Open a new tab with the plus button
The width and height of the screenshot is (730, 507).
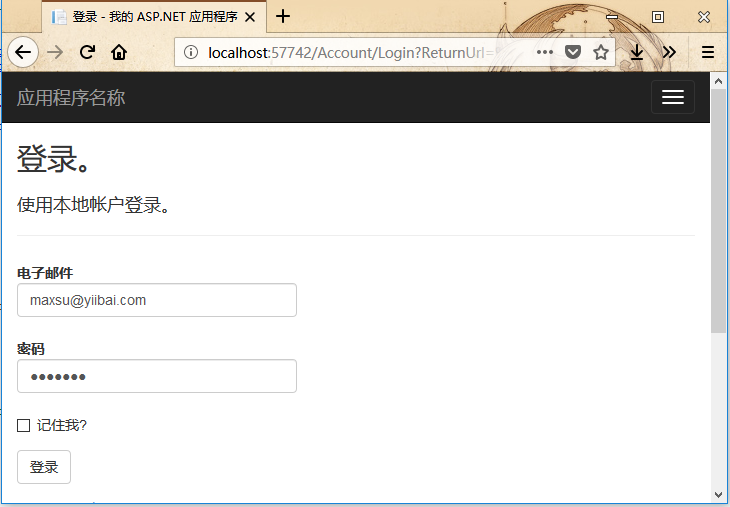(x=283, y=16)
